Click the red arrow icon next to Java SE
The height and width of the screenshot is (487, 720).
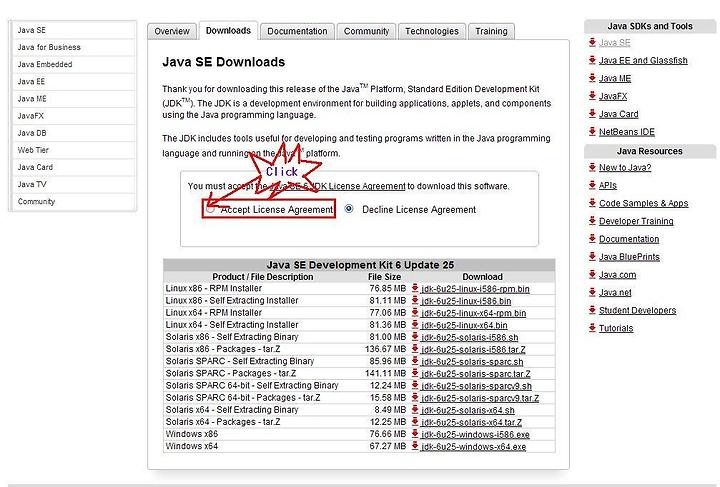(x=592, y=42)
